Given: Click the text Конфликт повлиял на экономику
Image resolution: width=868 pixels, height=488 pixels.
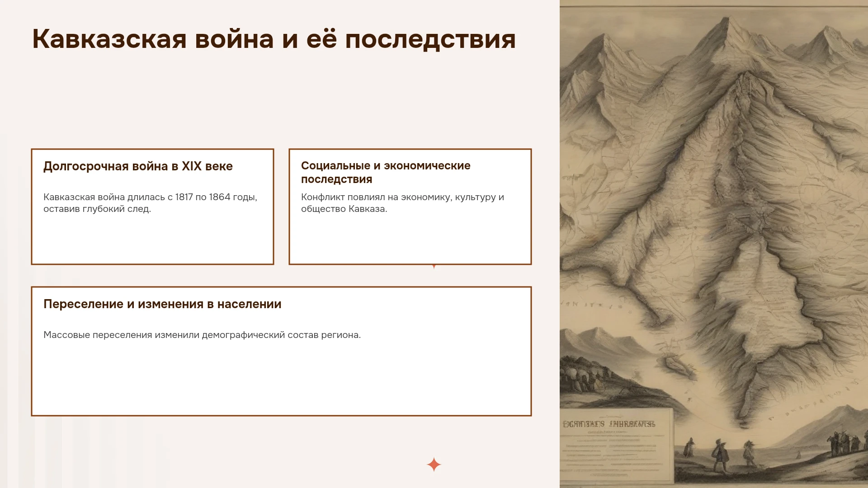Looking at the screenshot, I should point(402,203).
